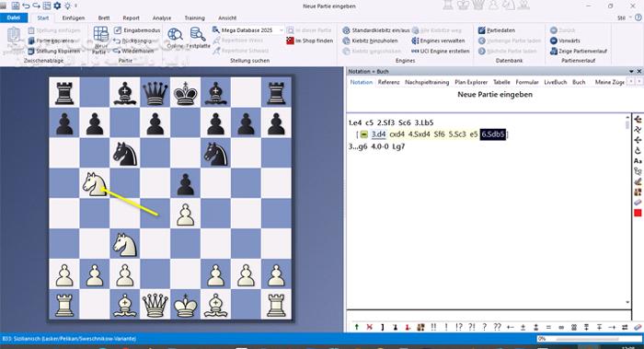Screen dimensions: 644x349
Task: Switch to the Analyse ribbon tab
Action: 162,17
